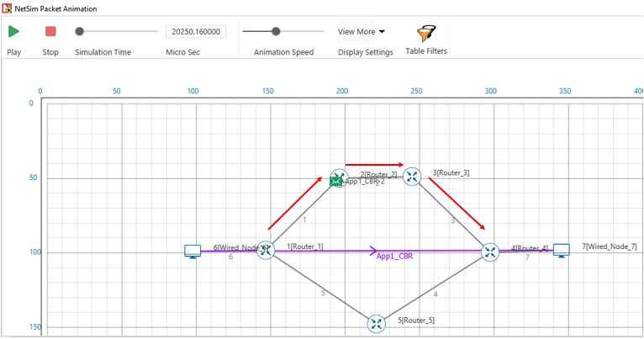This screenshot has height=339, width=644.
Task: Click the NetSim app icon in title bar
Action: [x=7, y=8]
